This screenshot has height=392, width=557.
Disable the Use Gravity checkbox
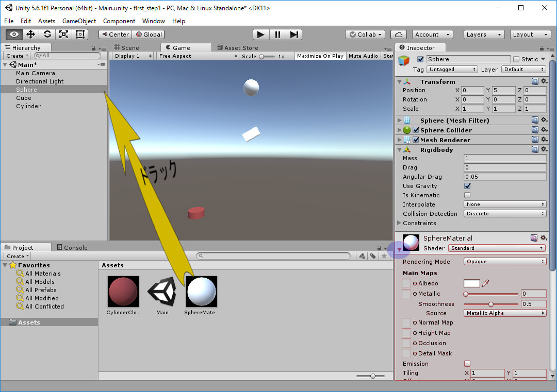point(467,186)
